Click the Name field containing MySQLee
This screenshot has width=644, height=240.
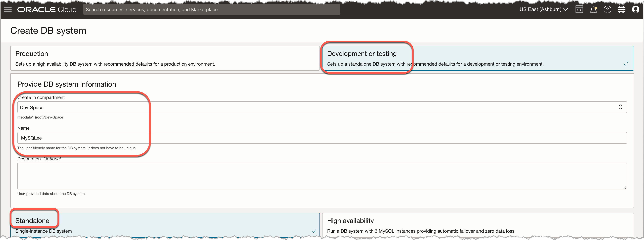coord(322,138)
